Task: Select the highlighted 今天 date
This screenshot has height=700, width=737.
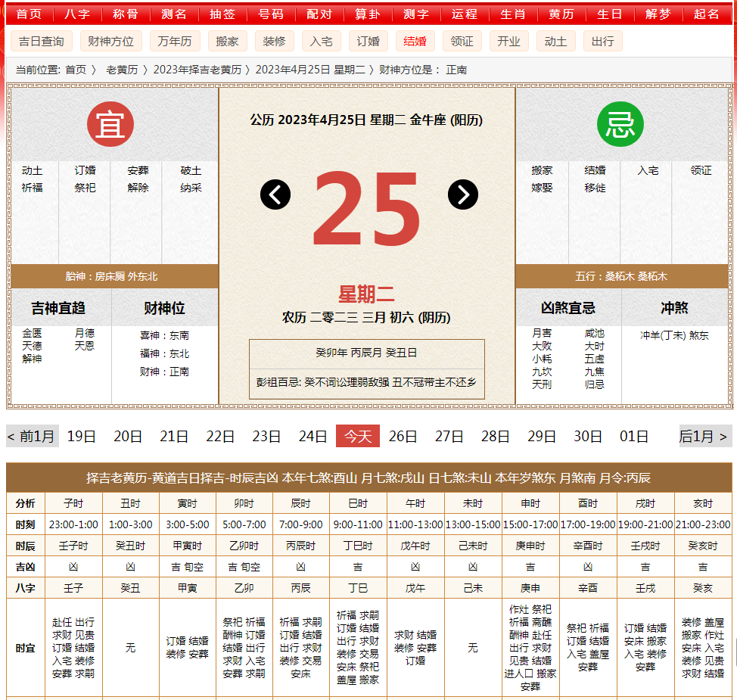Action: (x=358, y=436)
